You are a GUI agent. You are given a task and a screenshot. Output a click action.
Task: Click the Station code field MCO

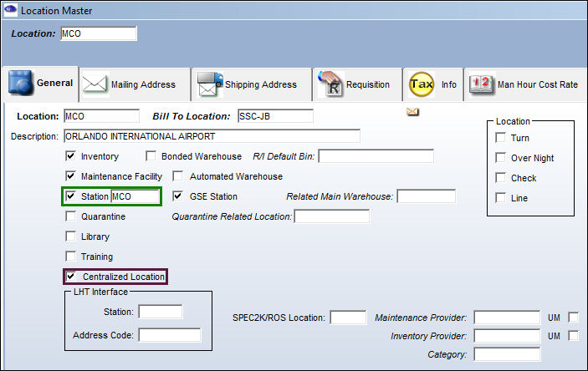135,196
